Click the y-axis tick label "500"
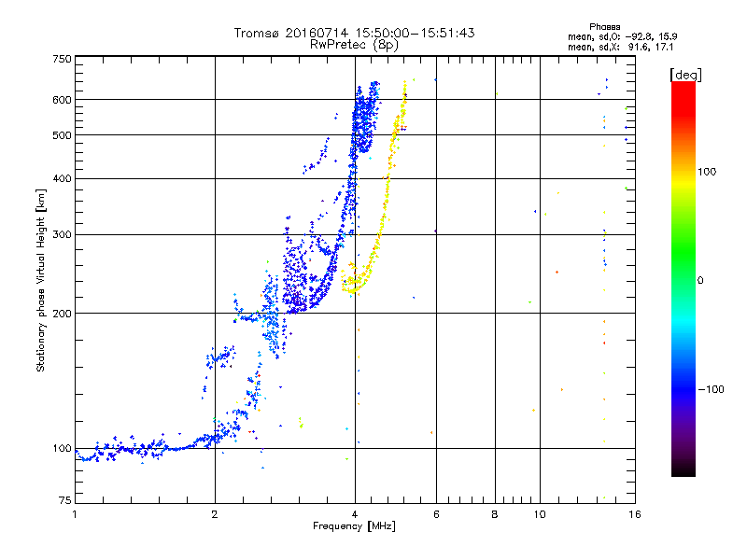This screenshot has height=560, width=747. (x=62, y=135)
